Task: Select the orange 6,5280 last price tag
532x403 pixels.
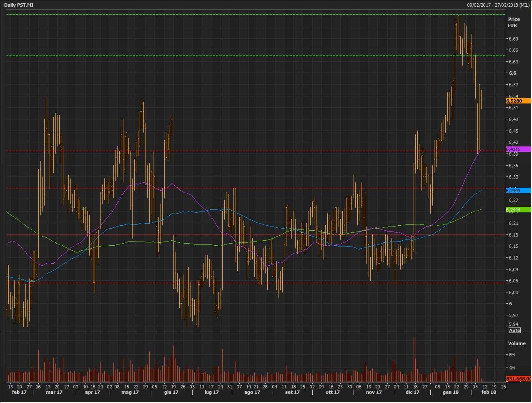Action: (518, 101)
